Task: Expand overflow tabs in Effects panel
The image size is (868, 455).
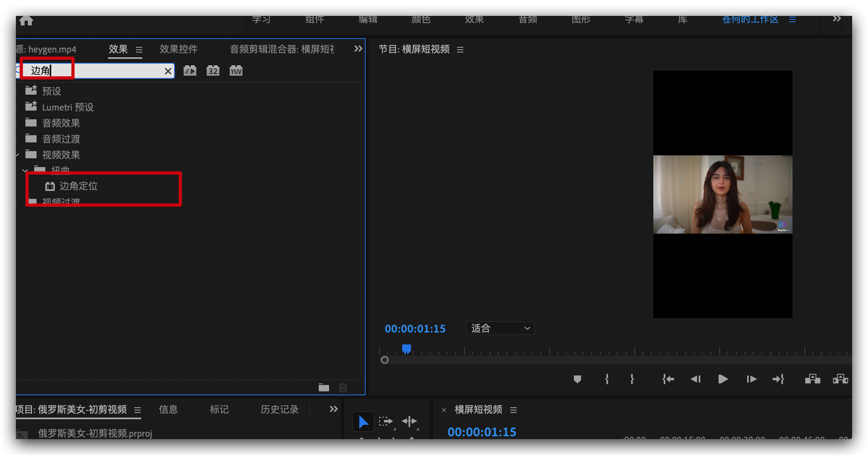Action: coord(358,49)
